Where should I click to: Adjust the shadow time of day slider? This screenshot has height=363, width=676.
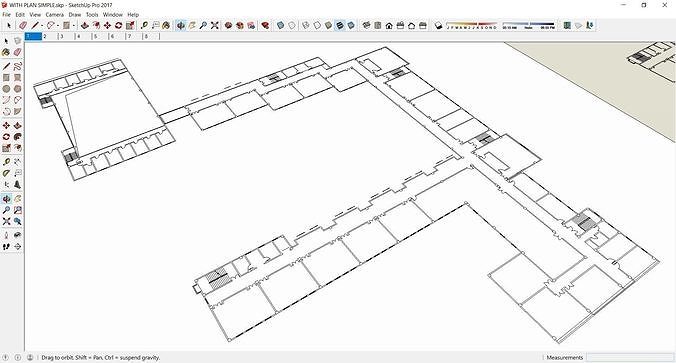click(529, 25)
